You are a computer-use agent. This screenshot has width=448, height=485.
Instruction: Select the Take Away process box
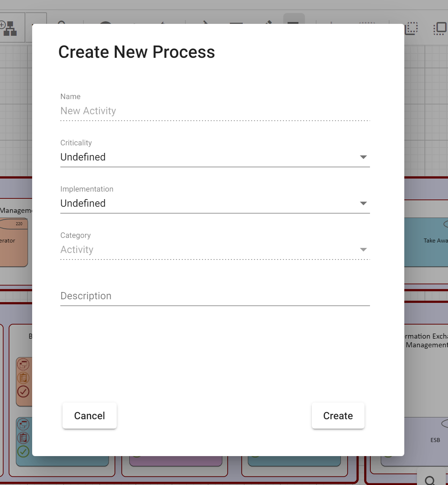click(x=426, y=242)
